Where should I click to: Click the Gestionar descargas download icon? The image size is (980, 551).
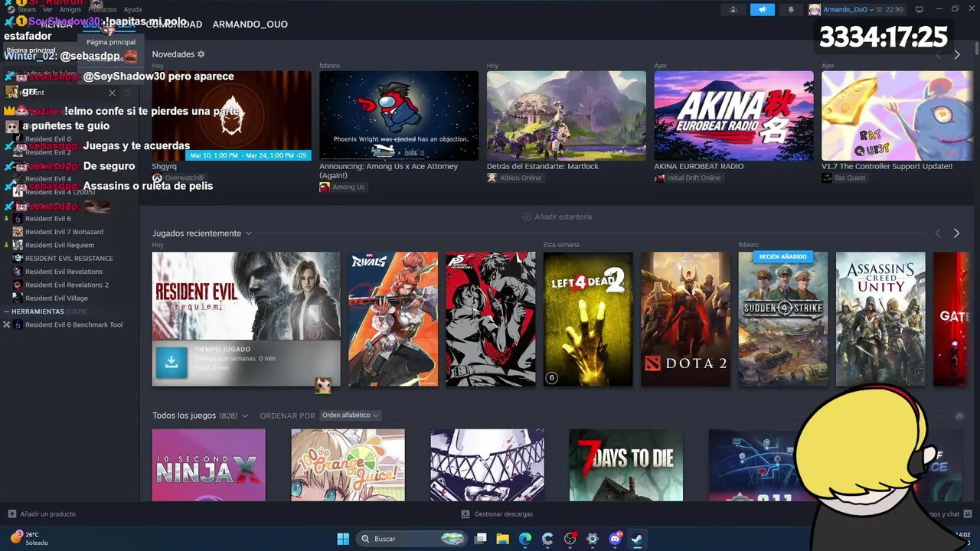tap(465, 514)
